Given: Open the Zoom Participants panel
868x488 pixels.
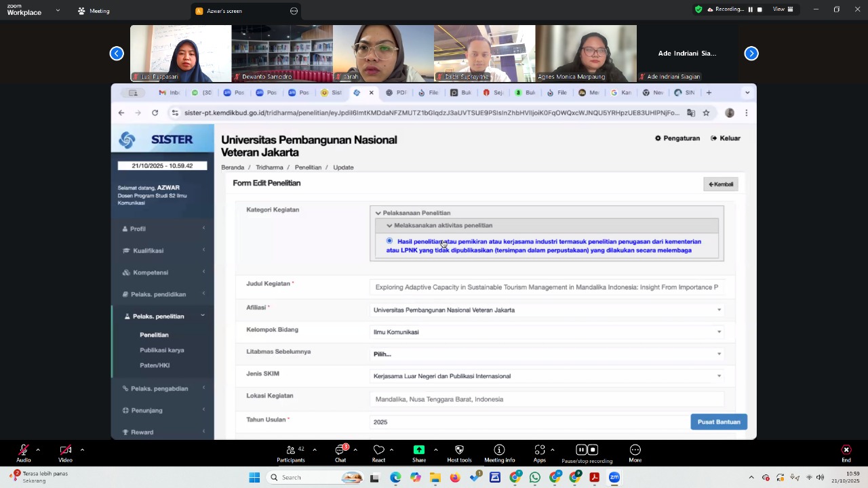Looking at the screenshot, I should pyautogui.click(x=290, y=451).
